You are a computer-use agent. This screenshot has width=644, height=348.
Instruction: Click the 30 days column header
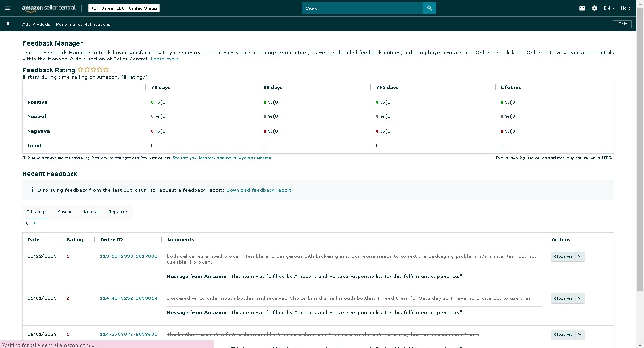point(161,88)
